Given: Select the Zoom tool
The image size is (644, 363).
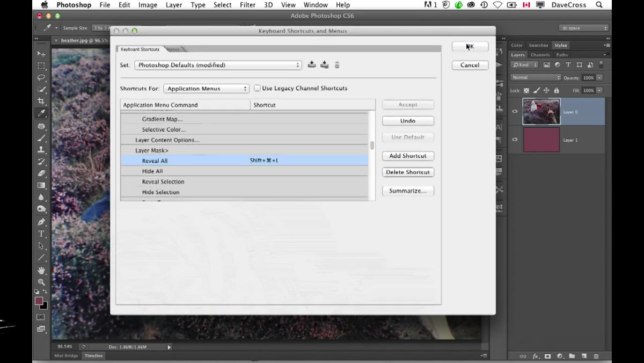Looking at the screenshot, I should click(41, 282).
